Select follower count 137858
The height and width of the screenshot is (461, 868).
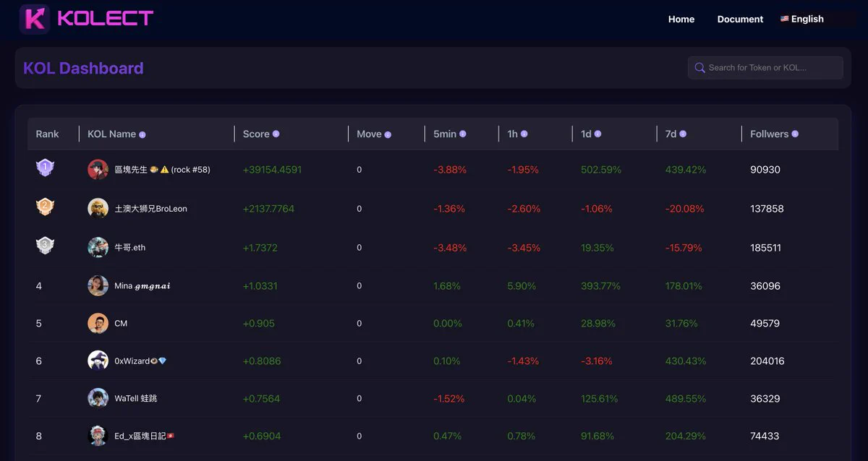click(x=767, y=209)
